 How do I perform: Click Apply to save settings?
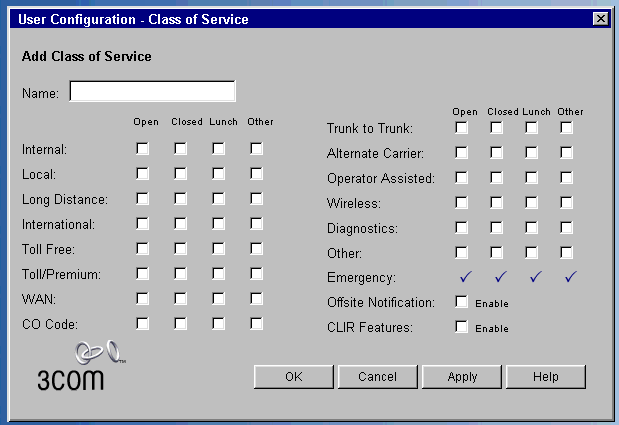462,377
